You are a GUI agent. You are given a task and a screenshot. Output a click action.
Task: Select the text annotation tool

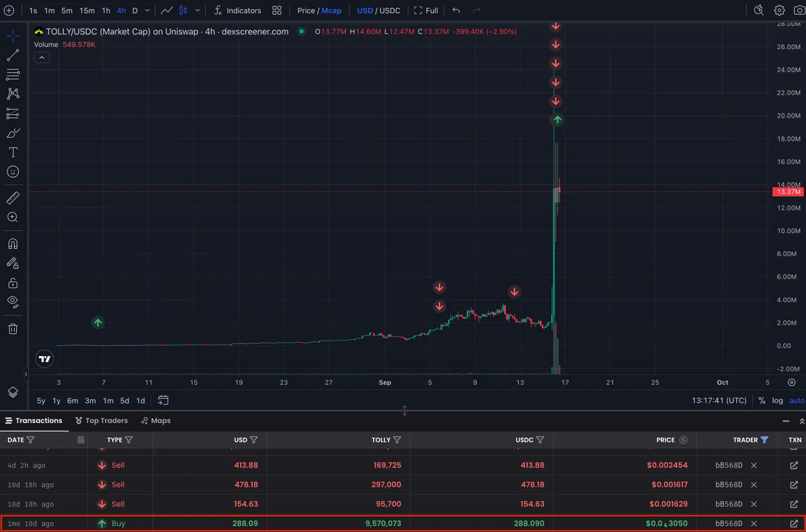13,152
